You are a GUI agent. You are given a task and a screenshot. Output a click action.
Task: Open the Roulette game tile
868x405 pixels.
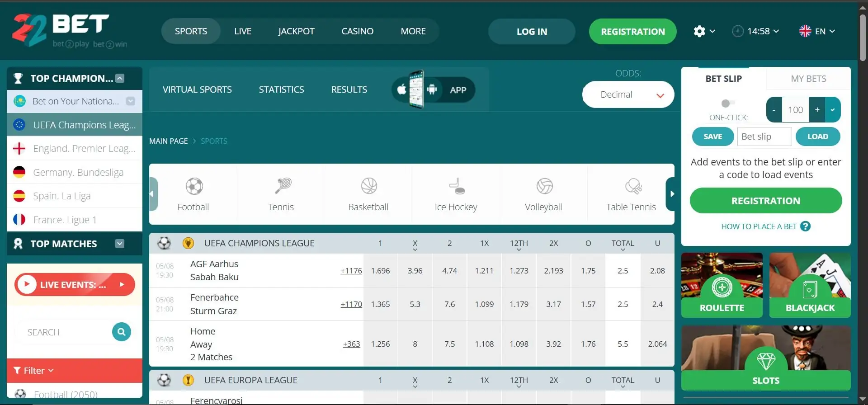tap(722, 285)
